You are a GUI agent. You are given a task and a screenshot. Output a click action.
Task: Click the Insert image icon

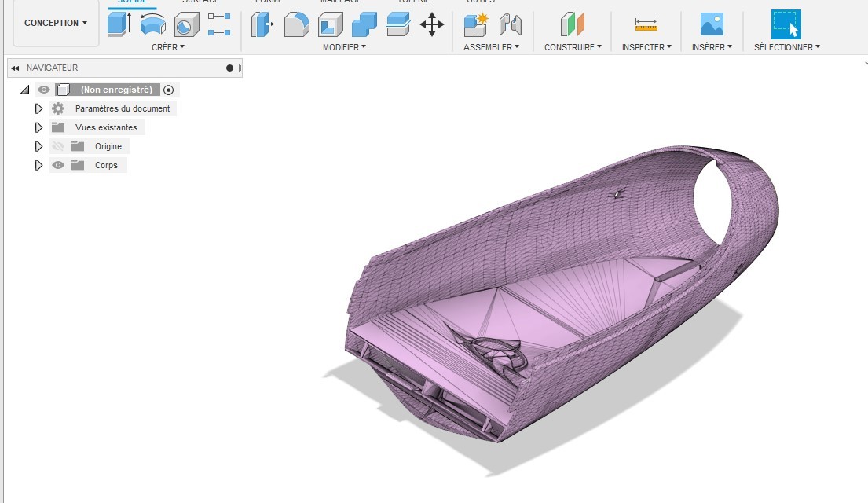coord(712,24)
